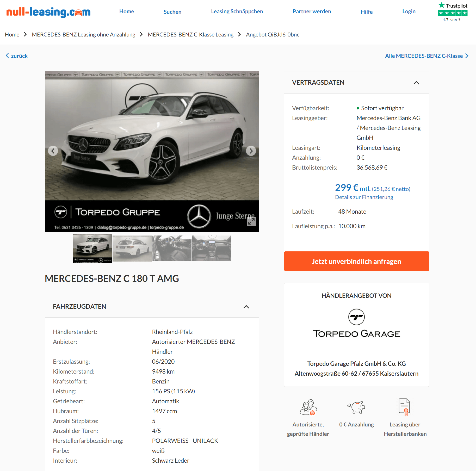Image resolution: width=476 pixels, height=471 pixels.
Task: Click the null-leasing.com logo
Action: [x=48, y=12]
